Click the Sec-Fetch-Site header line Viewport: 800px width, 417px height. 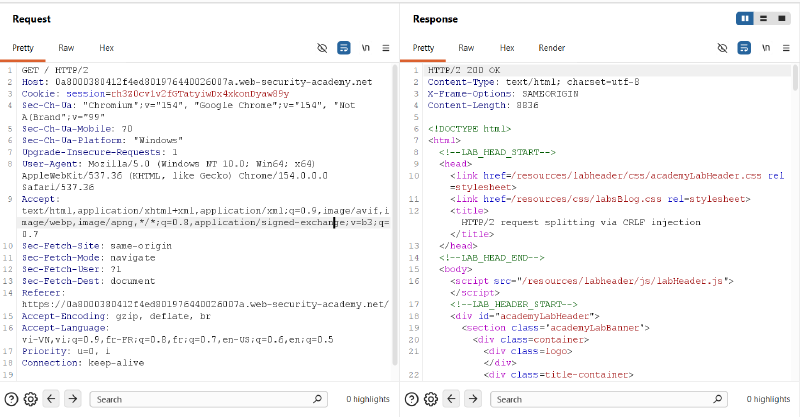[x=97, y=246]
